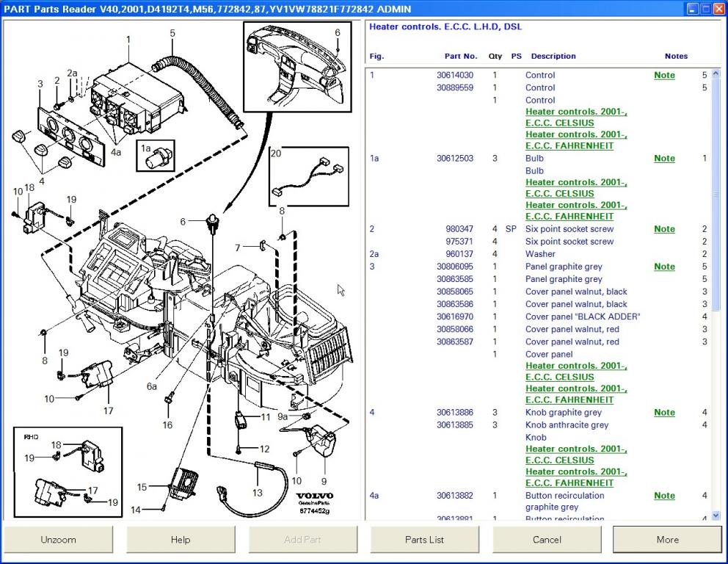Open Note link for Control 30614030
This screenshot has width=728, height=564.
664,75
